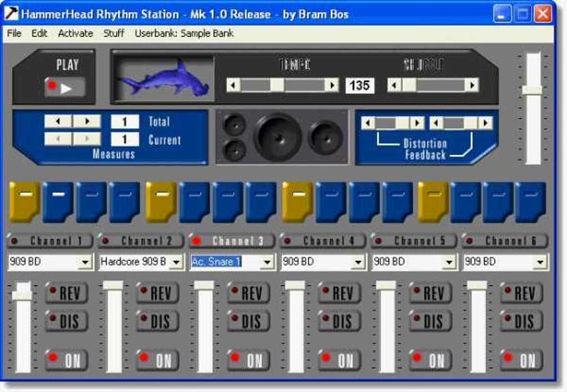567x392 pixels.
Task: Open the Stuff menu
Action: (x=113, y=33)
